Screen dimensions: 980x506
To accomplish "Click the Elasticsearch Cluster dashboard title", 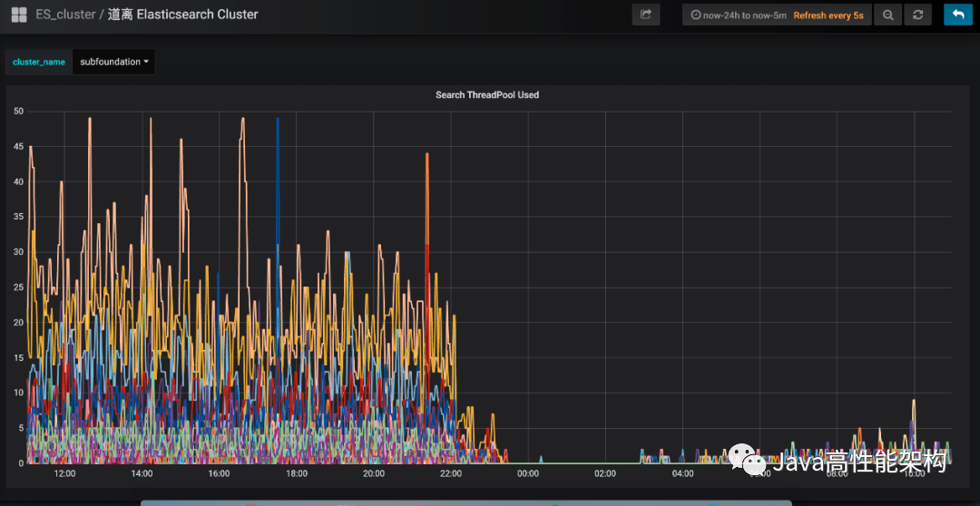I will pos(183,15).
